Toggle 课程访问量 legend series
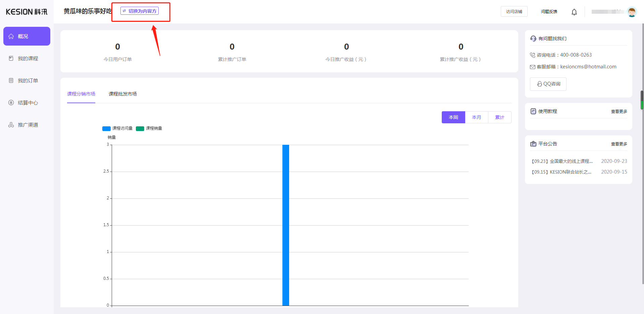The image size is (644, 314). [x=117, y=128]
